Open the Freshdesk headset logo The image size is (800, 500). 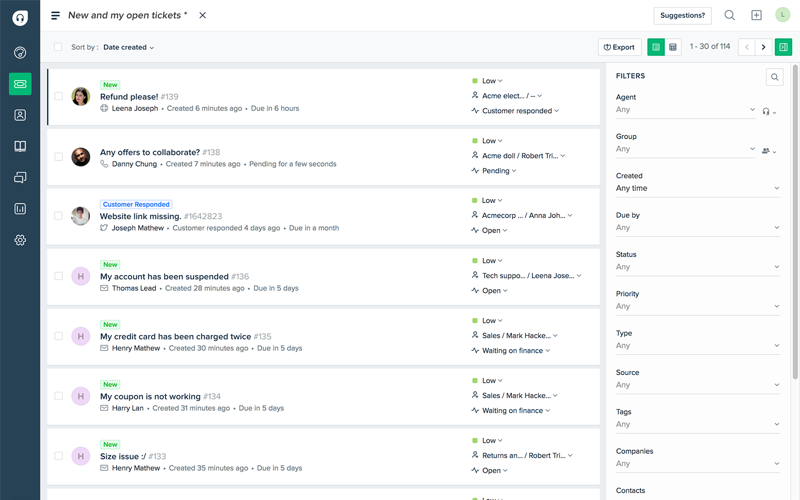tap(20, 18)
